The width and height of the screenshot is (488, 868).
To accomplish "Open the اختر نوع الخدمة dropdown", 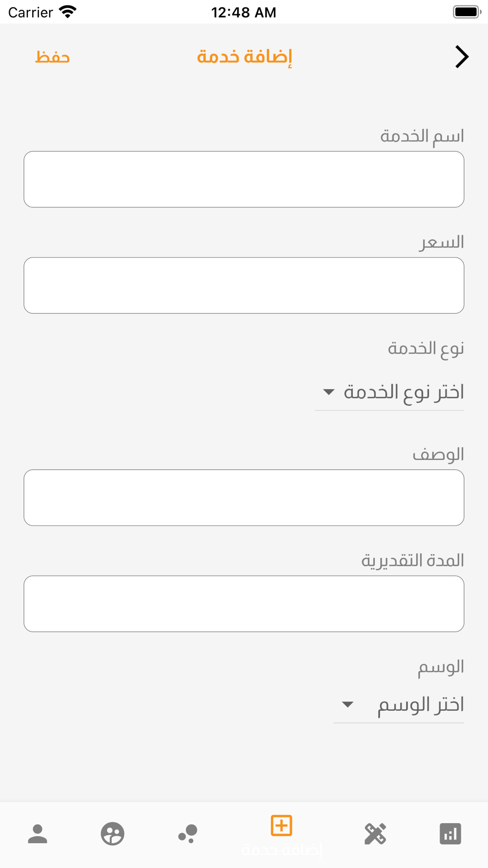I will tap(389, 392).
